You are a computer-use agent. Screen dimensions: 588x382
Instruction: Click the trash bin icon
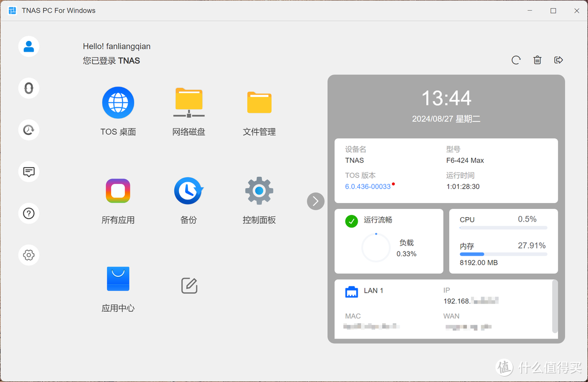click(537, 60)
